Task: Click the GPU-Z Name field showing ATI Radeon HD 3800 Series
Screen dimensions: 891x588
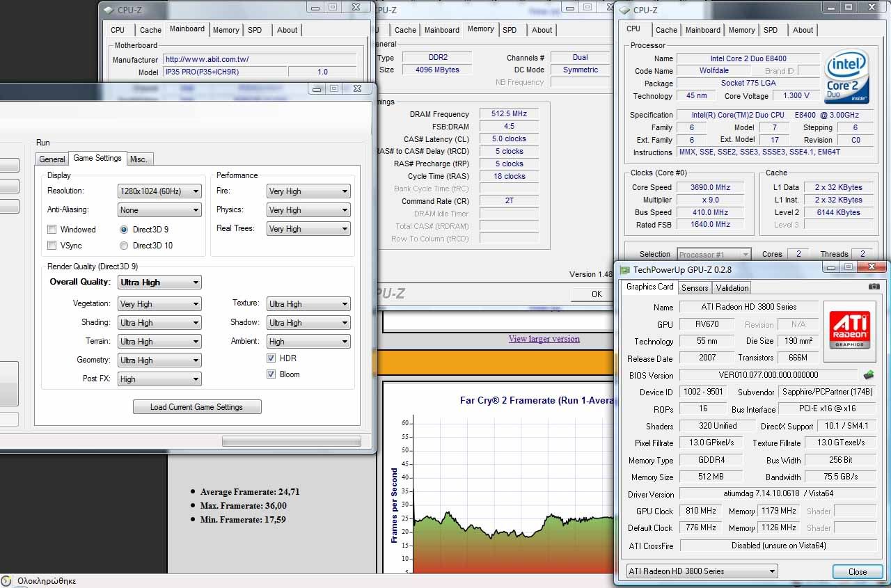Action: point(749,307)
